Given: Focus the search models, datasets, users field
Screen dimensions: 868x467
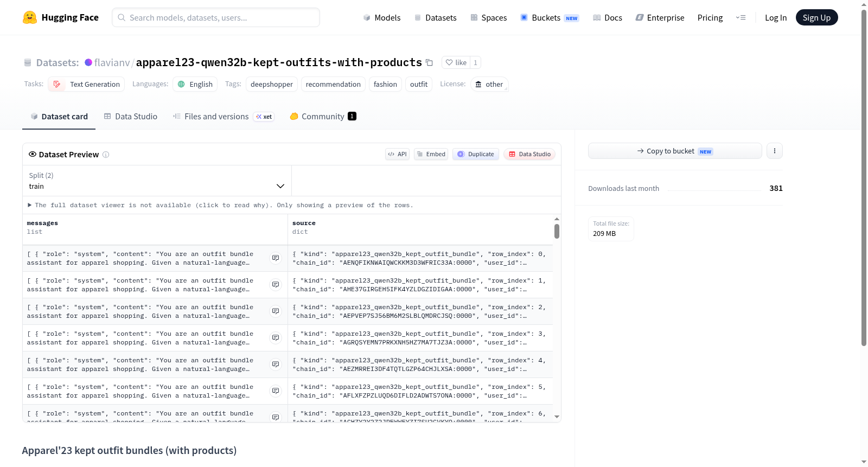Looking at the screenshot, I should 216,17.
